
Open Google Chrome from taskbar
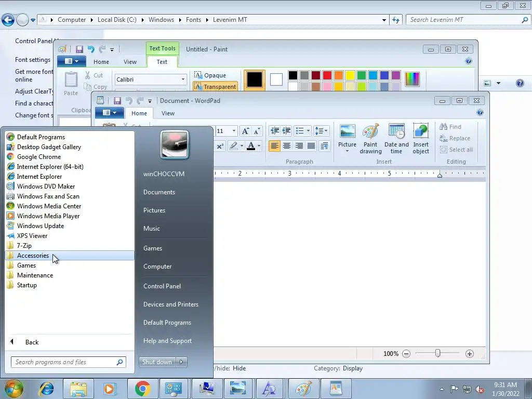click(142, 389)
